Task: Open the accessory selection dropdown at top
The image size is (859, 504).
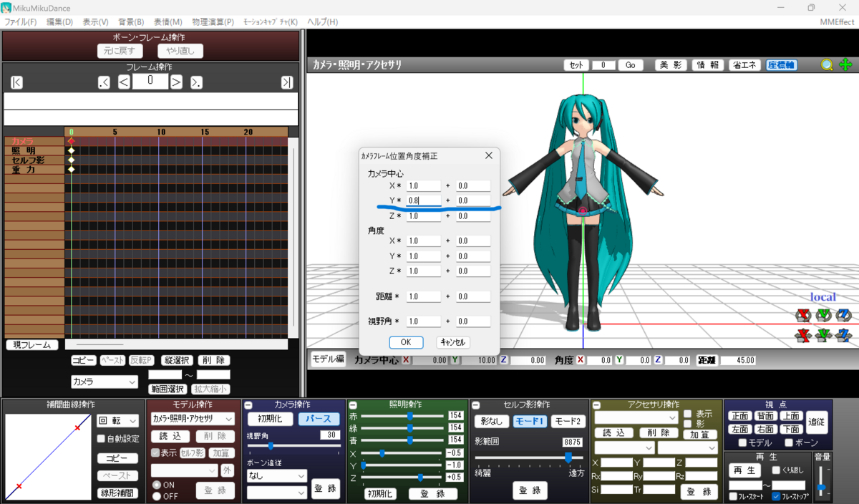Action: [636, 417]
